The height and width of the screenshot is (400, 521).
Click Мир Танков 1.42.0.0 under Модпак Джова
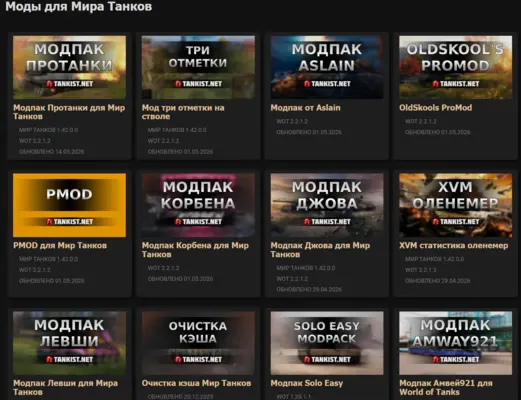[x=306, y=268]
